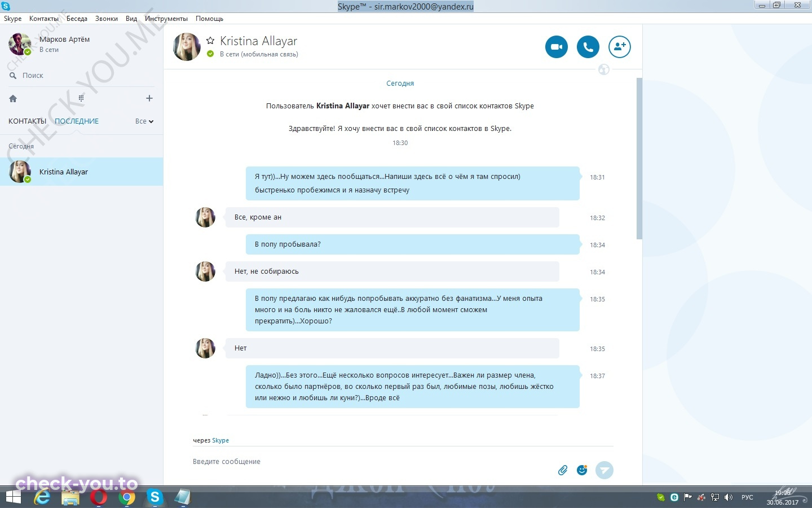Viewport: 812px width, 508px height.
Task: Click the 18:31 timestamp
Action: [597, 177]
